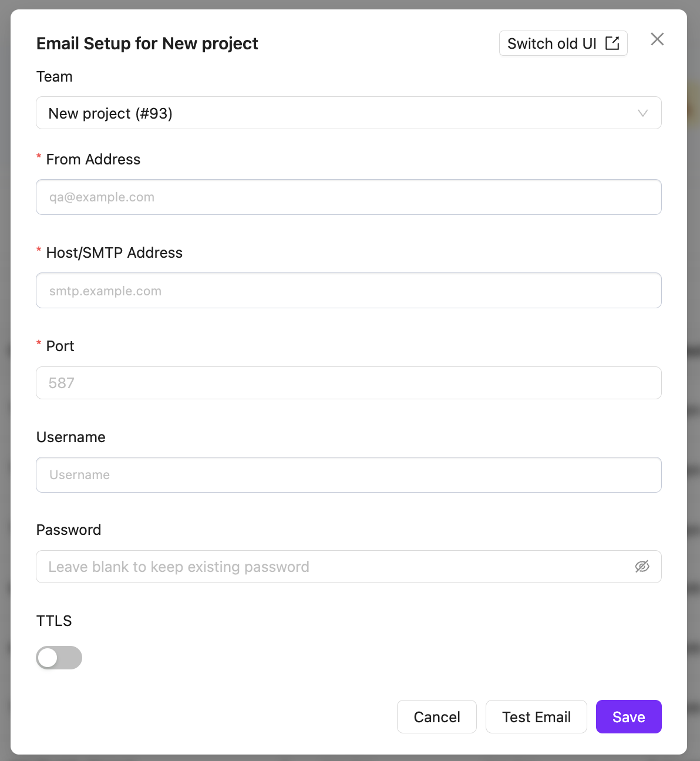Open the Team dropdown

pyautogui.click(x=349, y=113)
